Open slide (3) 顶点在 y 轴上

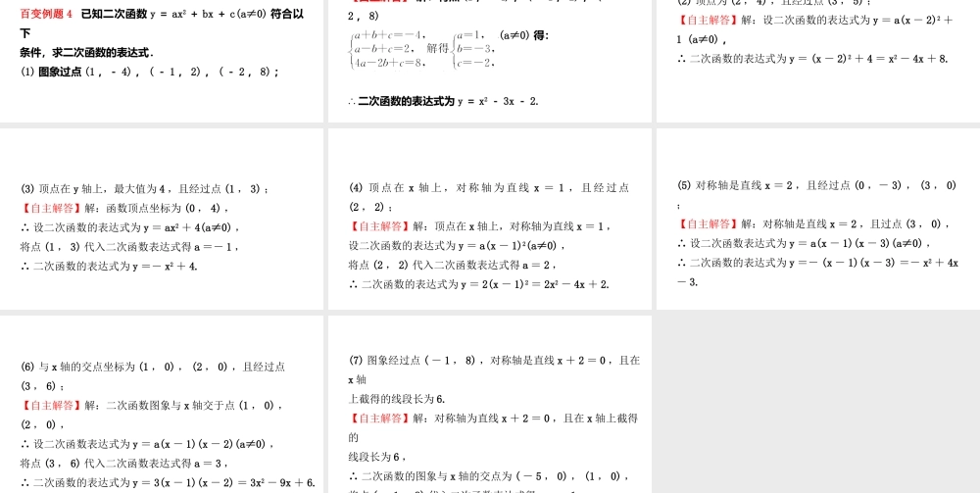click(162, 219)
